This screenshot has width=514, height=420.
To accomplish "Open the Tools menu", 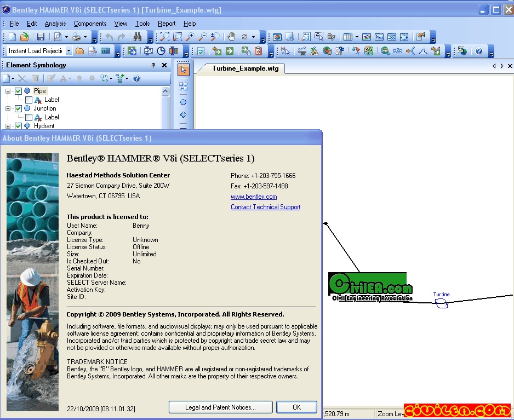I will [x=142, y=24].
